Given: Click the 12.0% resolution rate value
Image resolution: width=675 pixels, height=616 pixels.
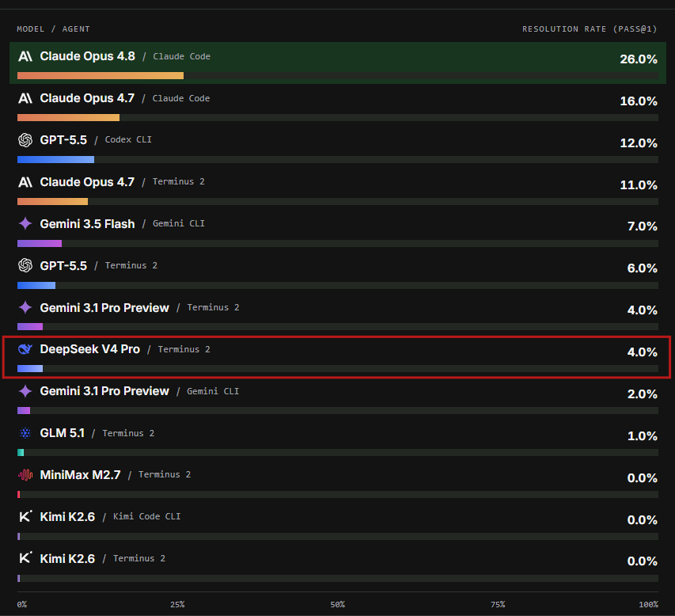Looking at the screenshot, I should coord(639,143).
